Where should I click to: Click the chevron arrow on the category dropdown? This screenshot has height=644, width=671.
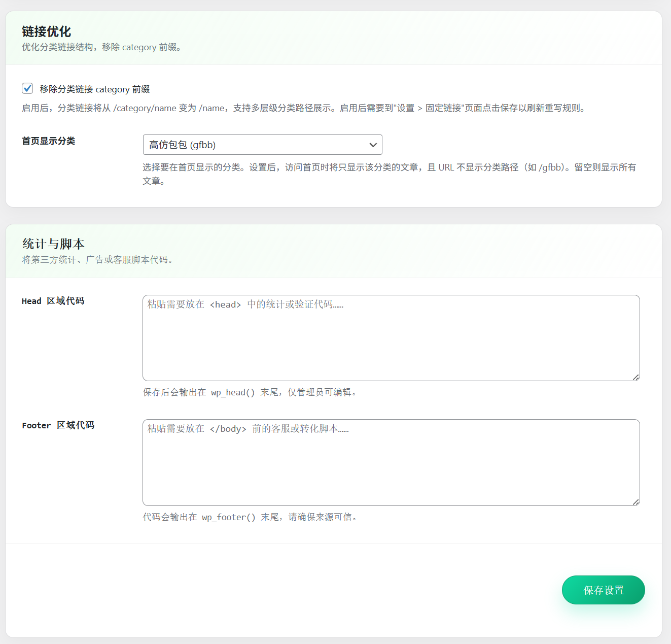373,145
